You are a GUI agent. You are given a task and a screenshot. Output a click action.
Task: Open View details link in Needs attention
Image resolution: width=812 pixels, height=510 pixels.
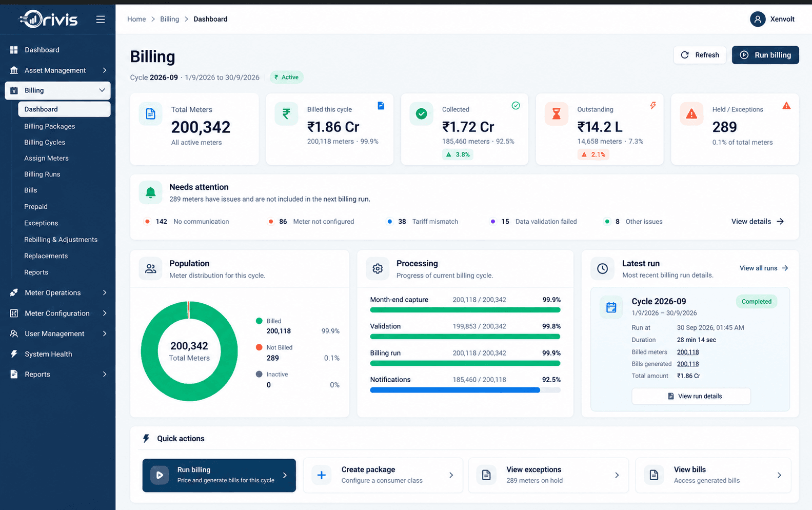coord(758,221)
